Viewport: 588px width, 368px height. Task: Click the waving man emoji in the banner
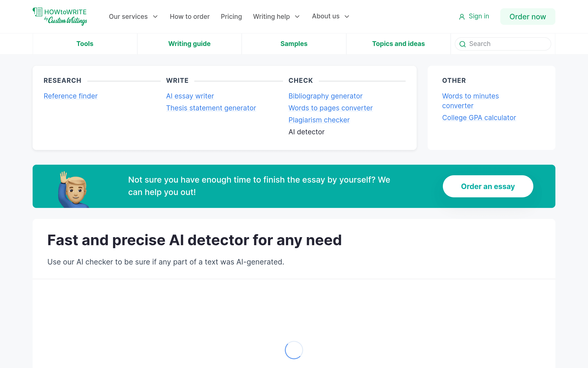click(74, 189)
